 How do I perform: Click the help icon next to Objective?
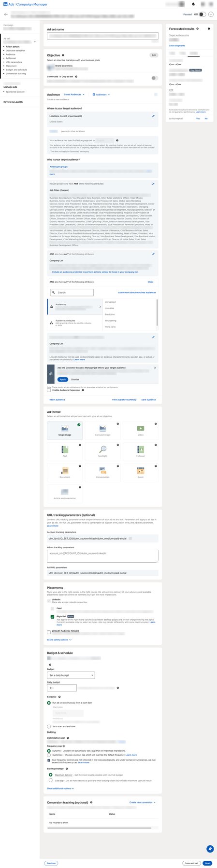[x=63, y=55]
